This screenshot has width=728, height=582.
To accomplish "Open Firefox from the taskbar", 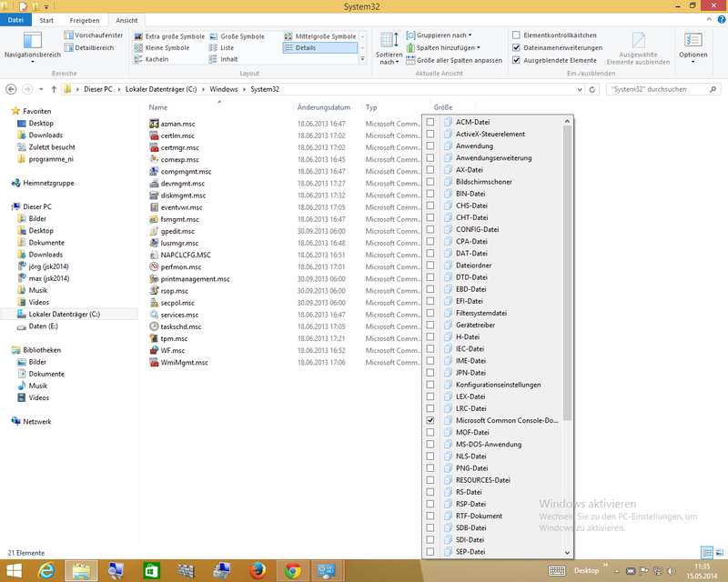I will (258, 570).
